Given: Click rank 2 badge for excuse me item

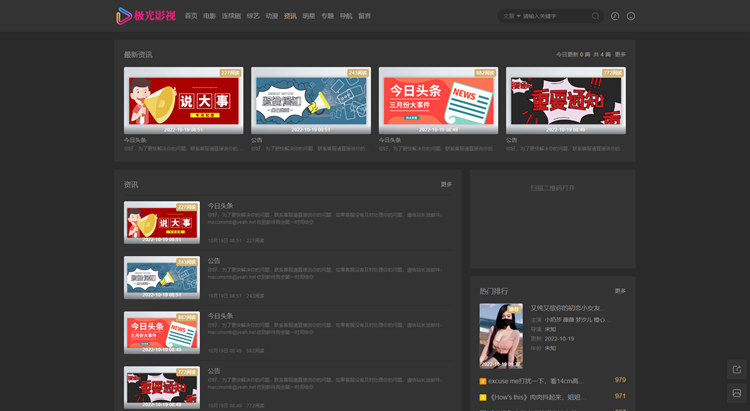Looking at the screenshot, I should coord(484,381).
